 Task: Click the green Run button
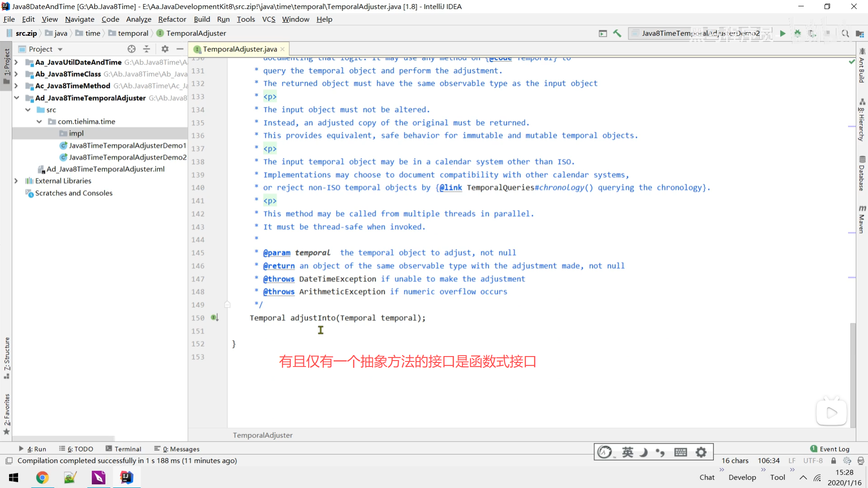click(x=783, y=33)
